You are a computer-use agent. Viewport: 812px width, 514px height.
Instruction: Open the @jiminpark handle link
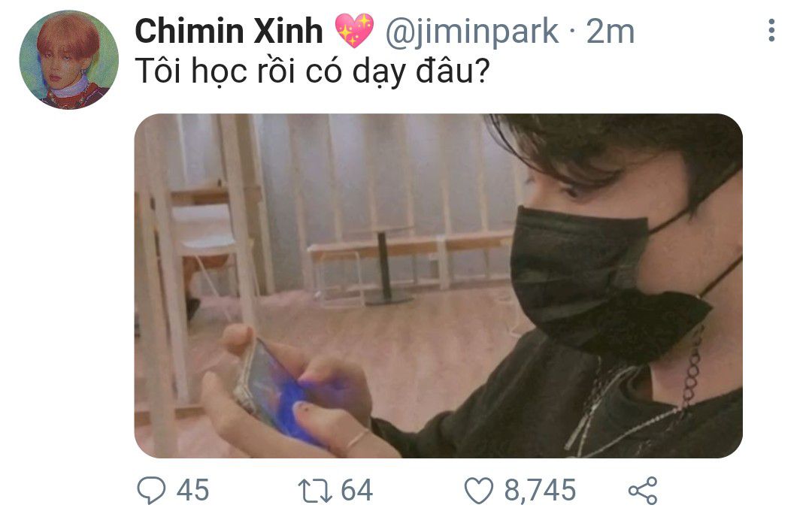point(471,32)
